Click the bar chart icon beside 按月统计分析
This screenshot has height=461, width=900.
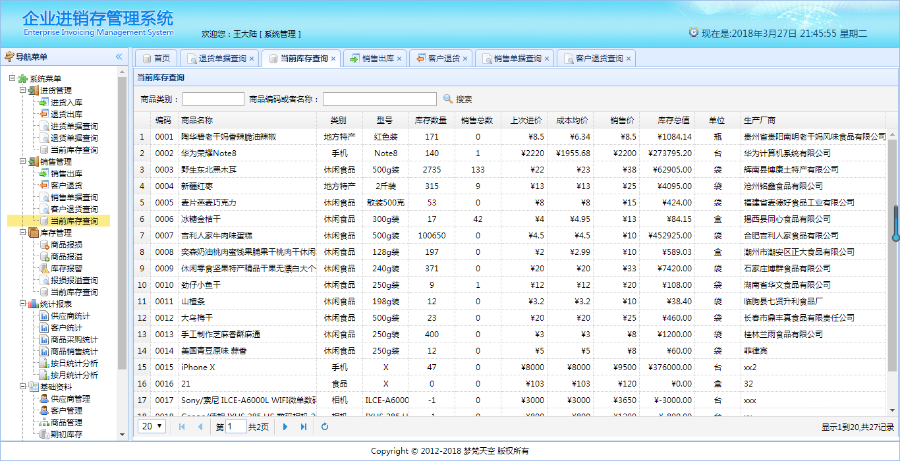pyautogui.click(x=44, y=375)
